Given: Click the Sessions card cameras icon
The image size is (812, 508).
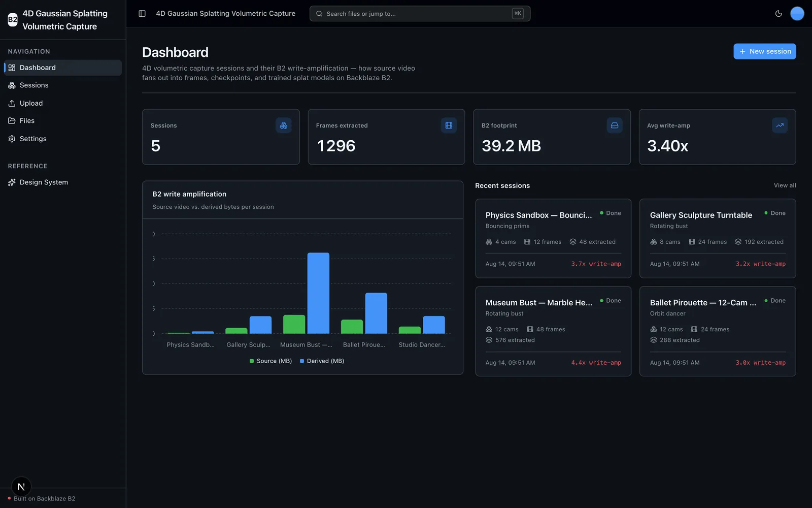Looking at the screenshot, I should [284, 125].
